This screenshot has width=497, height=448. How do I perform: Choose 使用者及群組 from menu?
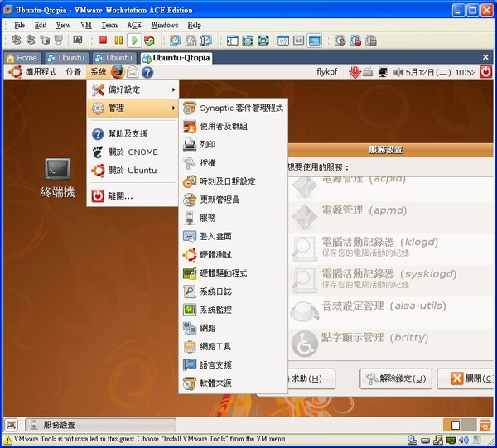(234, 127)
